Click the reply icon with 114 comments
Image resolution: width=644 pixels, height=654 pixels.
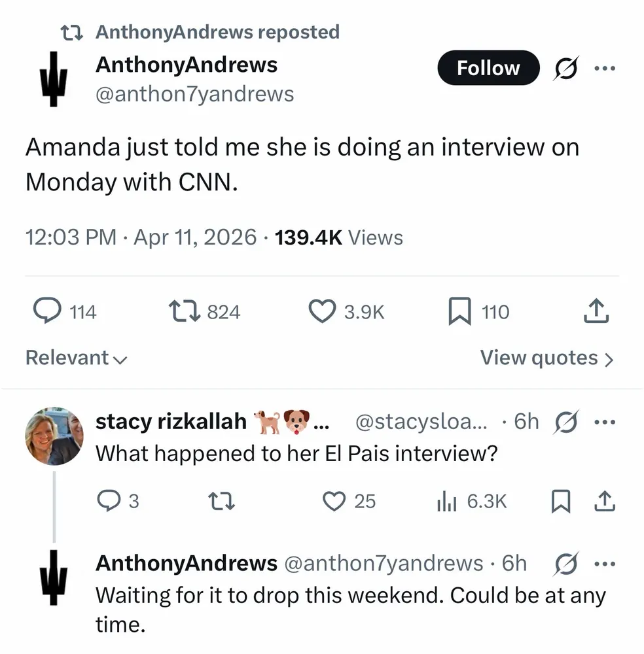(x=46, y=312)
